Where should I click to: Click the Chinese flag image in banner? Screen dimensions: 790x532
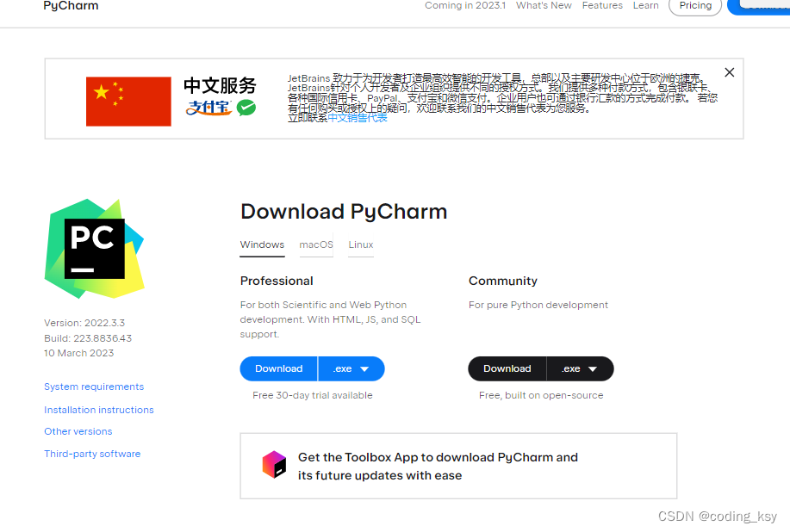pos(128,102)
